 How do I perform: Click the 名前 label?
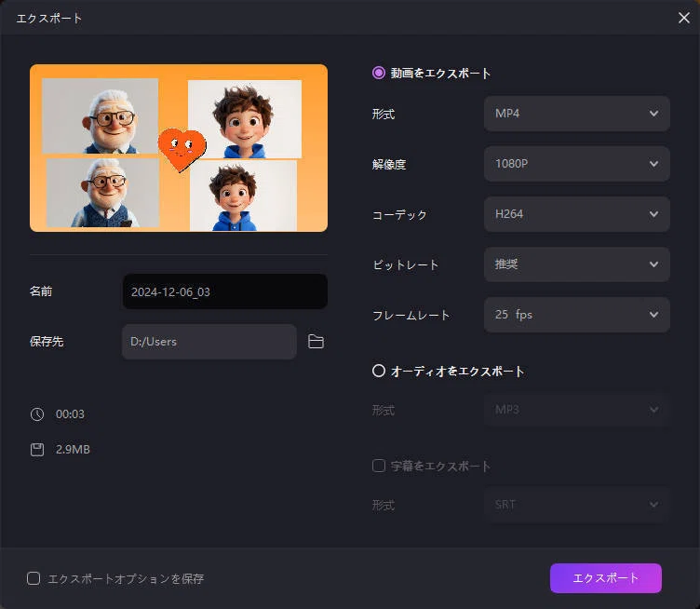click(41, 291)
